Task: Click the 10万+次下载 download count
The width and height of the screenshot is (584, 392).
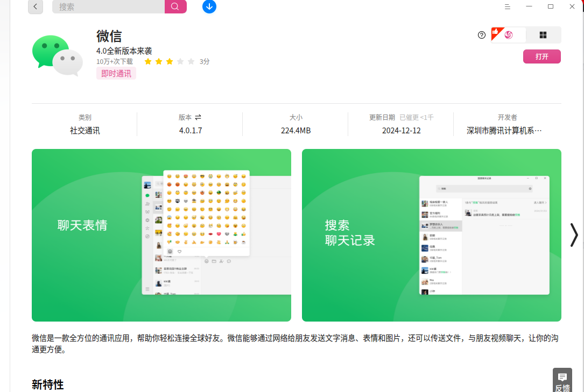Action: [115, 61]
